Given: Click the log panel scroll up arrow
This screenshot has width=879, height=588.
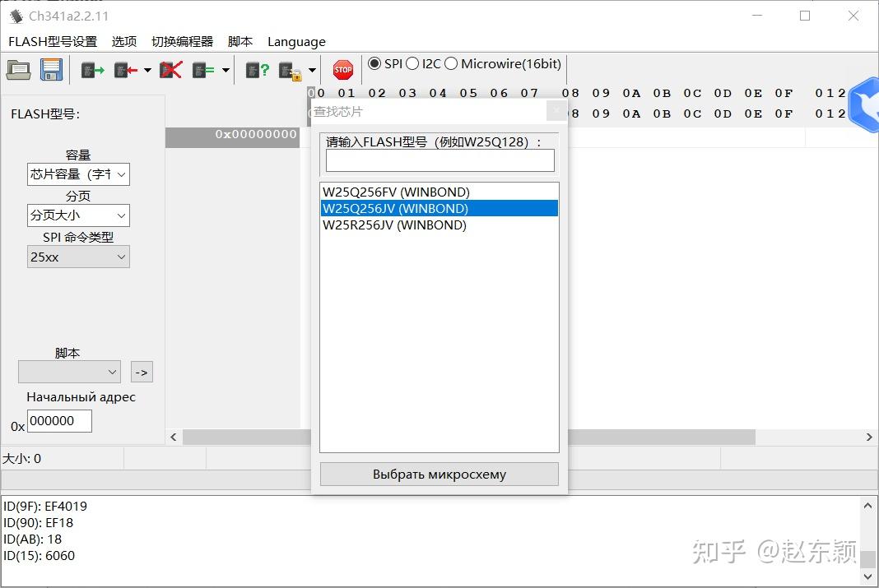Looking at the screenshot, I should (867, 505).
